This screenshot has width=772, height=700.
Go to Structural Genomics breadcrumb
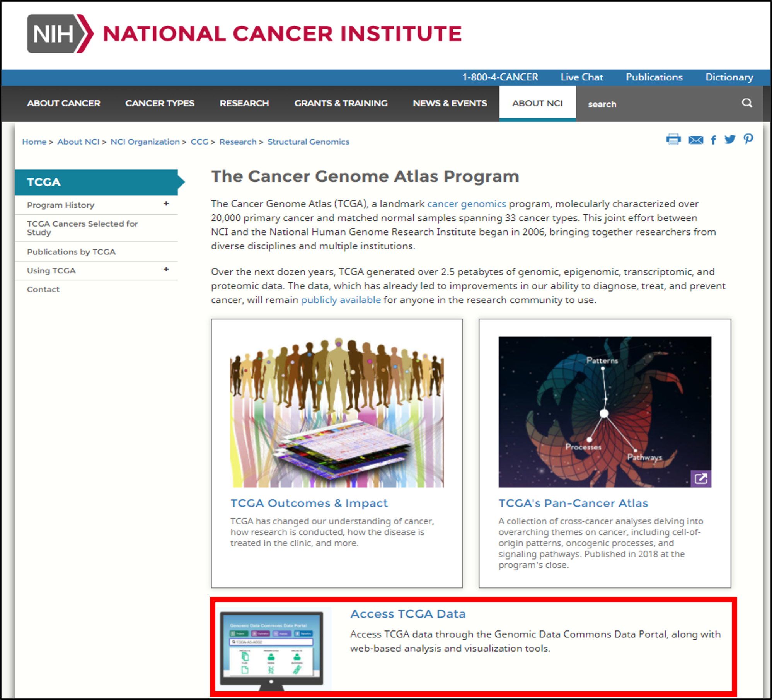308,142
